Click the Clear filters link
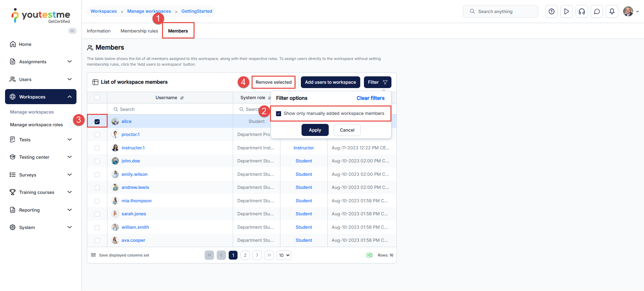Screen dimensions: 644x291 [370, 98]
